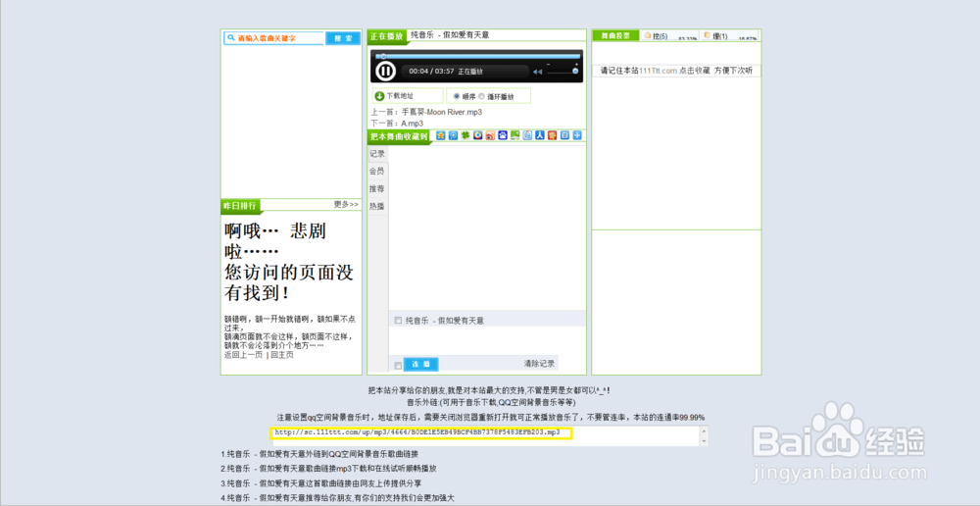Share via blue square icon
This screenshot has height=506, width=980.
click(565, 135)
